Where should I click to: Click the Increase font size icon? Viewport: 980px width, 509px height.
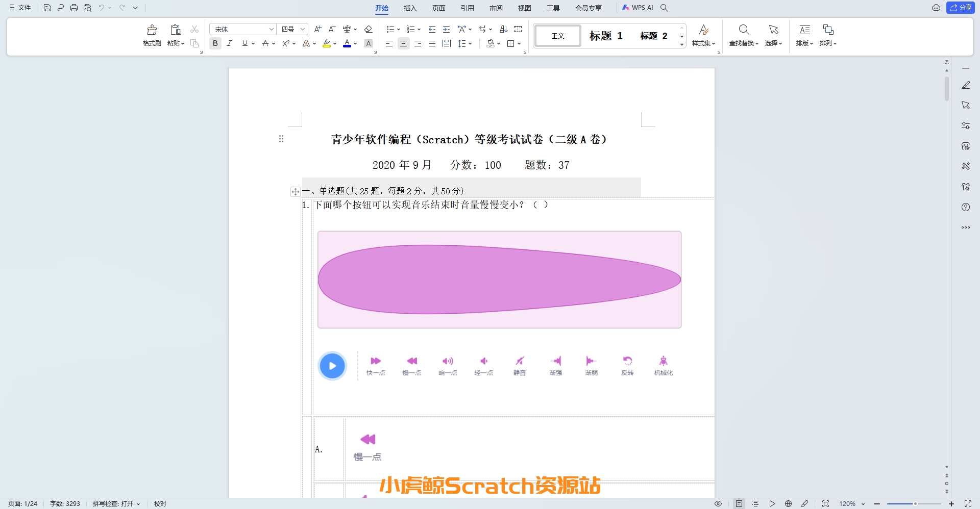click(x=317, y=29)
